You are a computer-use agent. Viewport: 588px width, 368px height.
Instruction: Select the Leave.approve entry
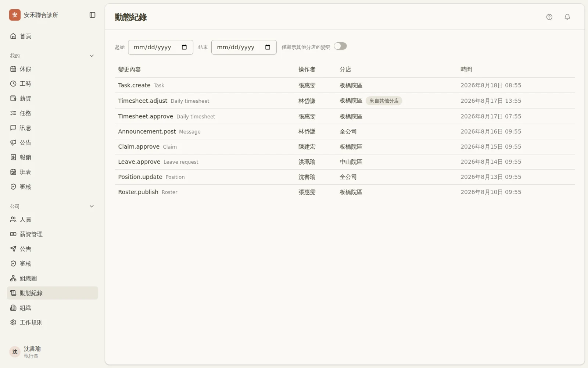345,162
